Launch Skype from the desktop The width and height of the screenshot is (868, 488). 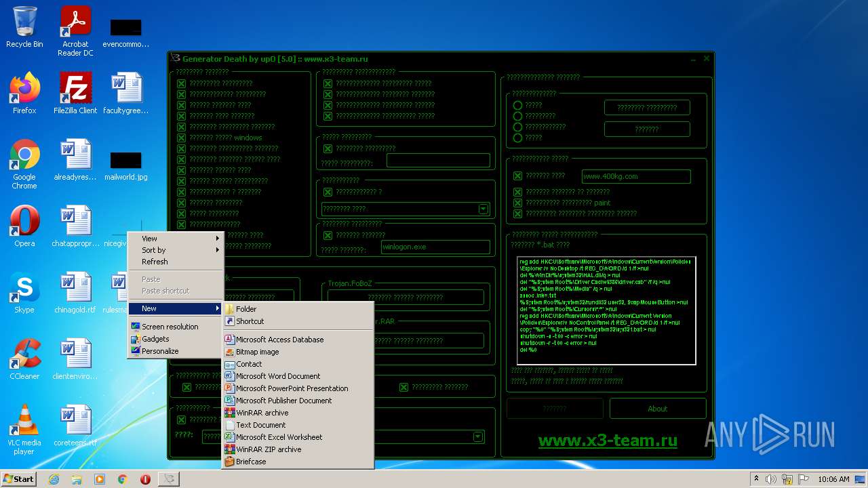click(x=24, y=293)
